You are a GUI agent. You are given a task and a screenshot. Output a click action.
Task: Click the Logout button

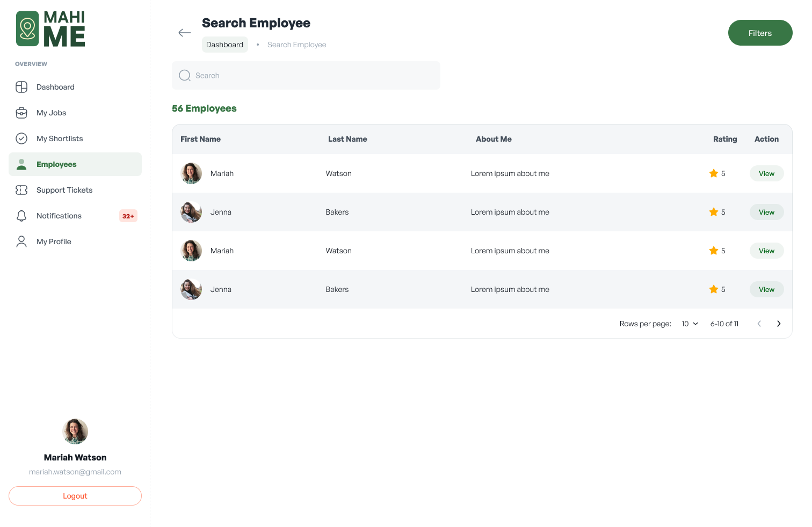coord(75,496)
